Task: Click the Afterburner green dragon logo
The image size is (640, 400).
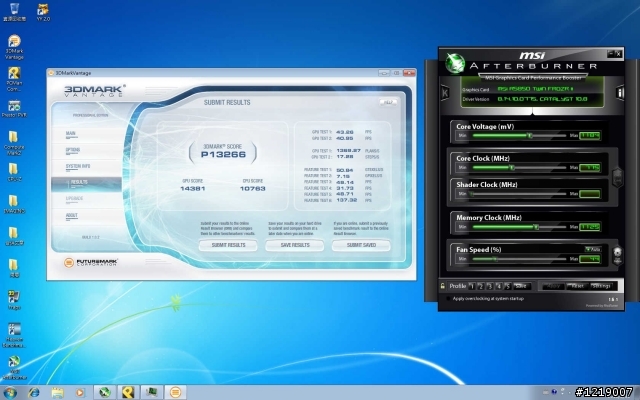Action: coord(455,64)
